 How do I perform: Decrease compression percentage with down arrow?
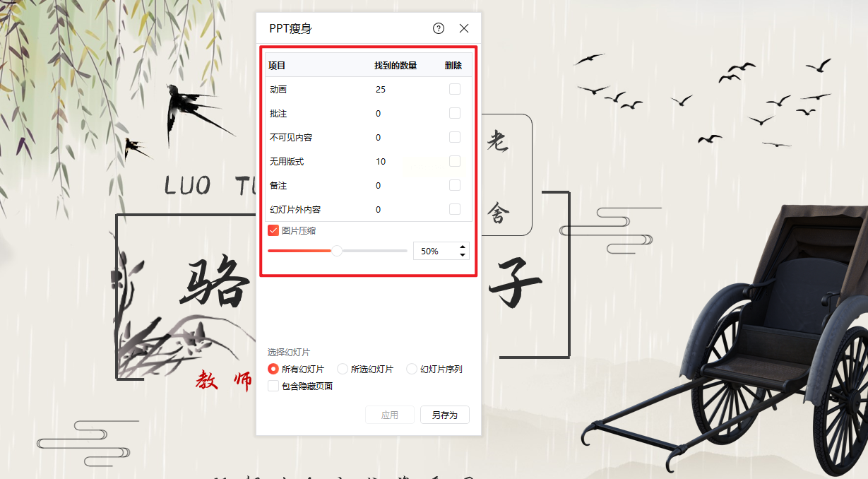tap(463, 255)
